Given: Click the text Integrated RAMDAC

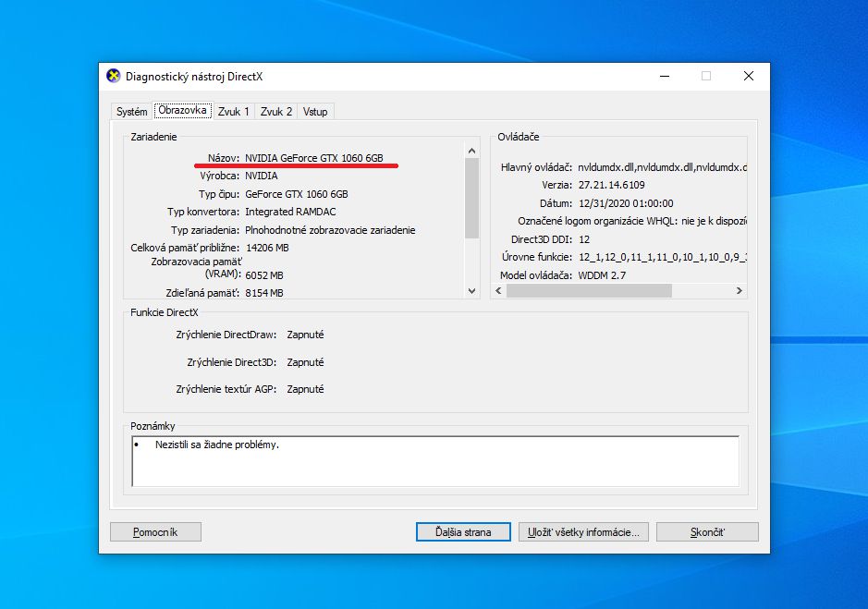Looking at the screenshot, I should (290, 212).
